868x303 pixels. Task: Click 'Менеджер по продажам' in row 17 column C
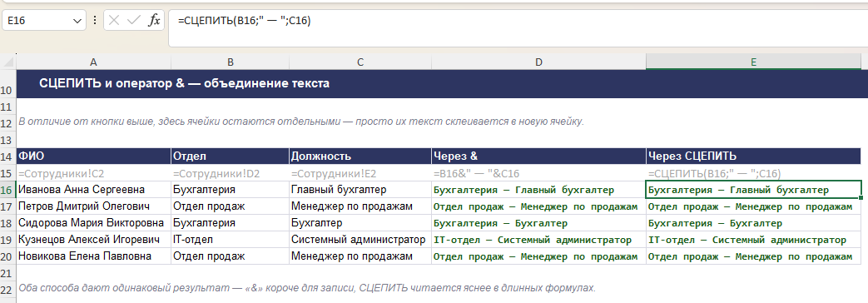(360, 206)
